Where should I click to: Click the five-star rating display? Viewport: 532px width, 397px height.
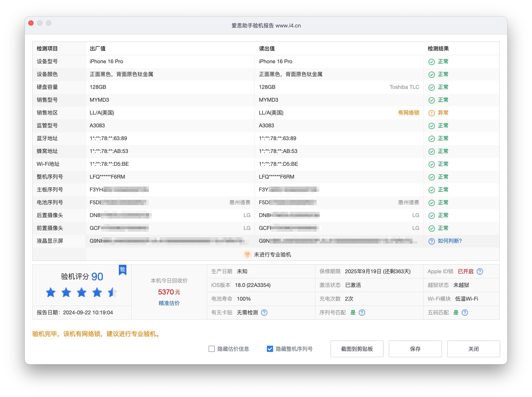click(82, 293)
